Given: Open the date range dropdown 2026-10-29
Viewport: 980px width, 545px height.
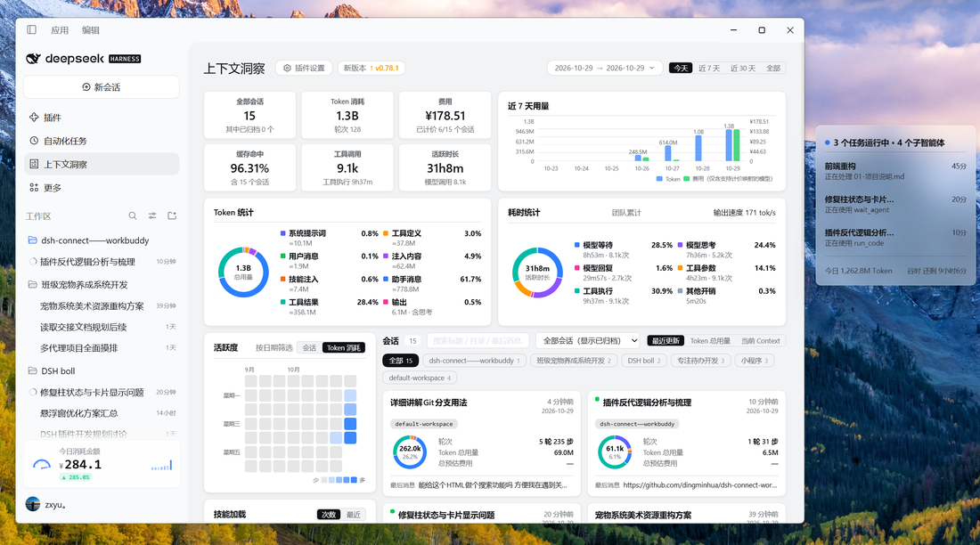Looking at the screenshot, I should click(604, 68).
